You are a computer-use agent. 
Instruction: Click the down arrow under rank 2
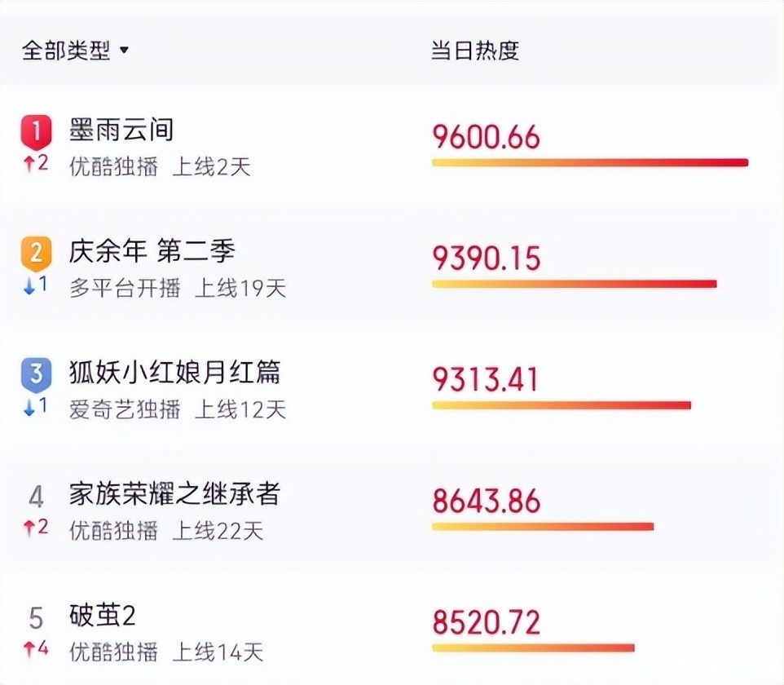(29, 287)
